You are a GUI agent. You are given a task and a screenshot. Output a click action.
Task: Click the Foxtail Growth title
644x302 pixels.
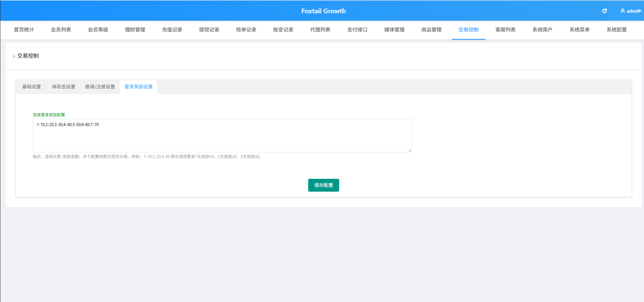pyautogui.click(x=324, y=11)
